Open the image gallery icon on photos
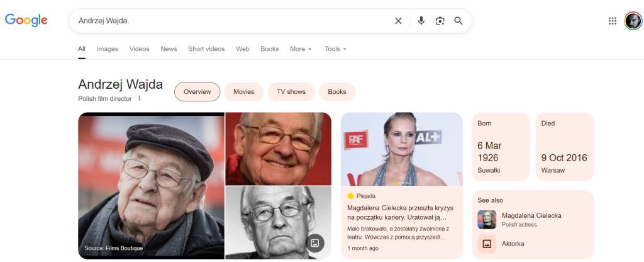644x262 pixels. tap(315, 243)
